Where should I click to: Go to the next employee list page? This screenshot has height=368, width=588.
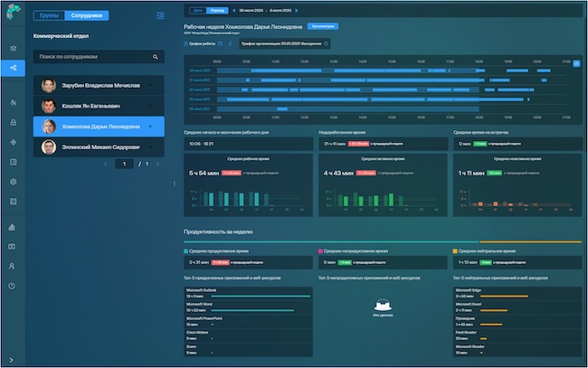tap(157, 164)
